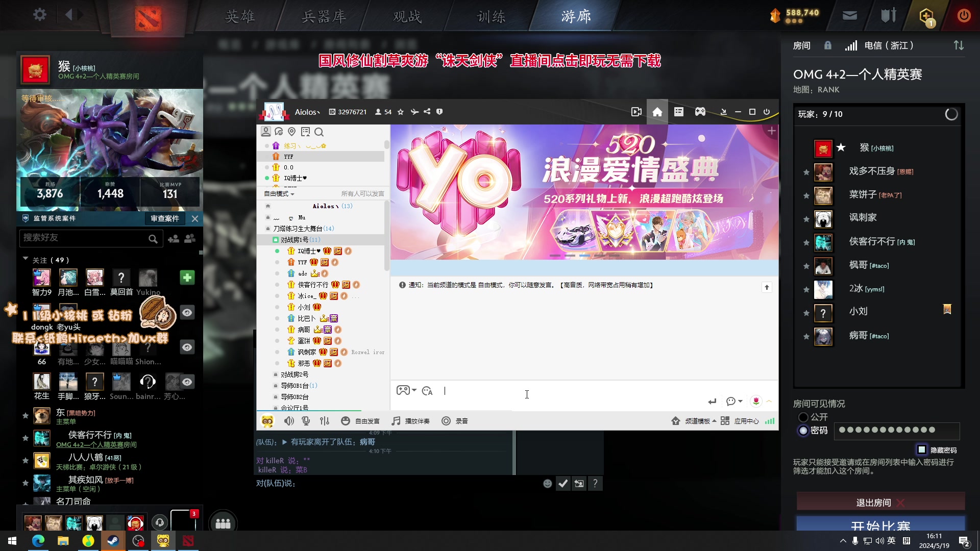Click the speaker volume icon in YY bottom bar
Viewport: 980px width, 551px height.
[x=289, y=421]
